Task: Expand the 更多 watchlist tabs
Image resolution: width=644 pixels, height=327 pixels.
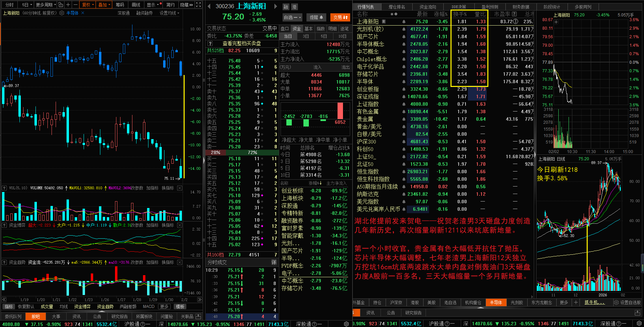Action: [x=564, y=302]
